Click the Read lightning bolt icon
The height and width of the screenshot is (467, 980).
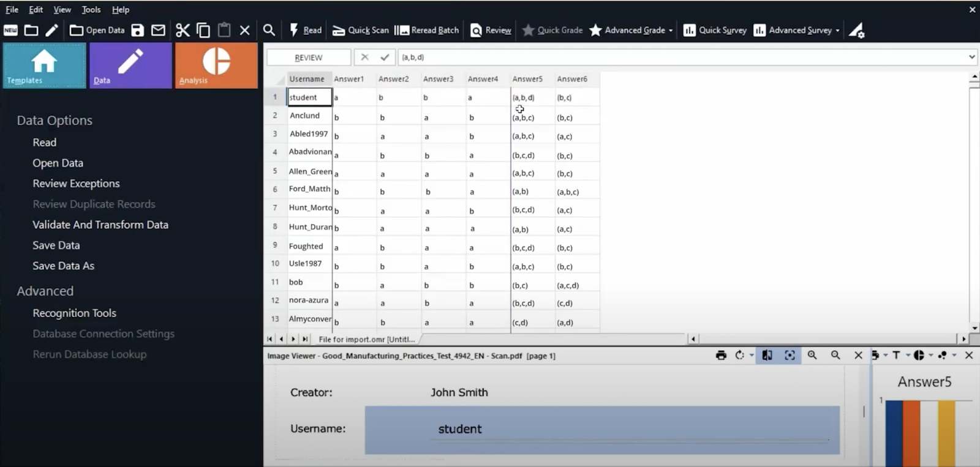click(x=294, y=30)
